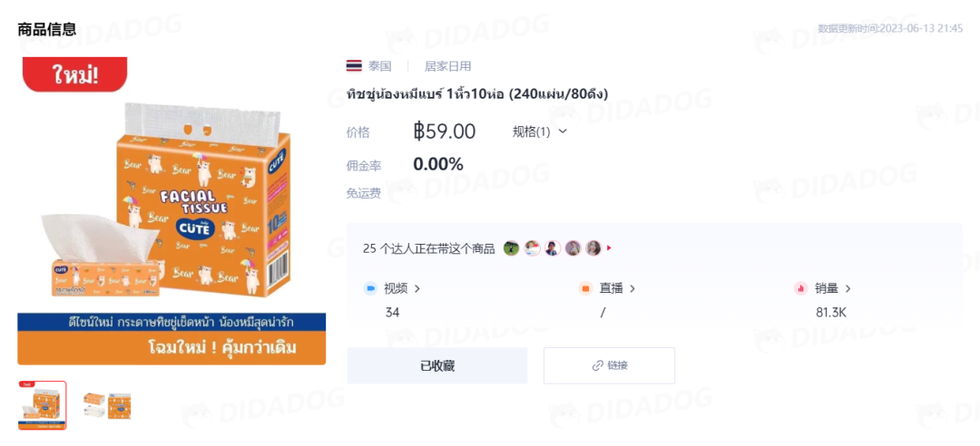Expand the 规格(1) specification dropdown

pyautogui.click(x=539, y=131)
